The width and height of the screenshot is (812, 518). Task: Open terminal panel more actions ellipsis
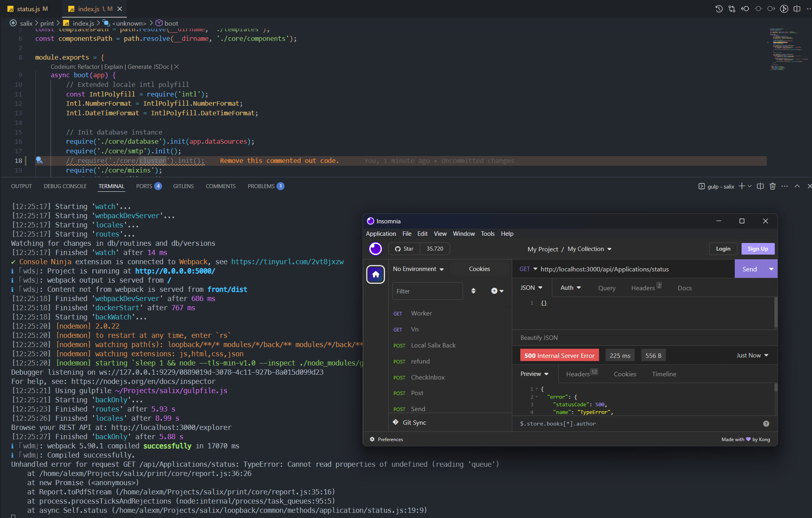784,186
